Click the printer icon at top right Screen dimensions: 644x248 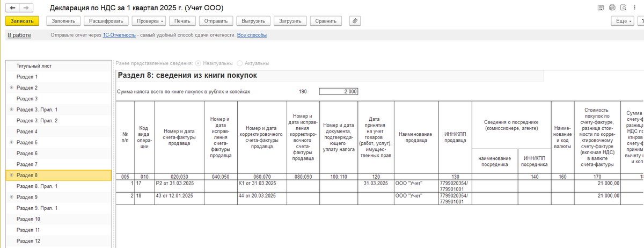click(x=612, y=8)
